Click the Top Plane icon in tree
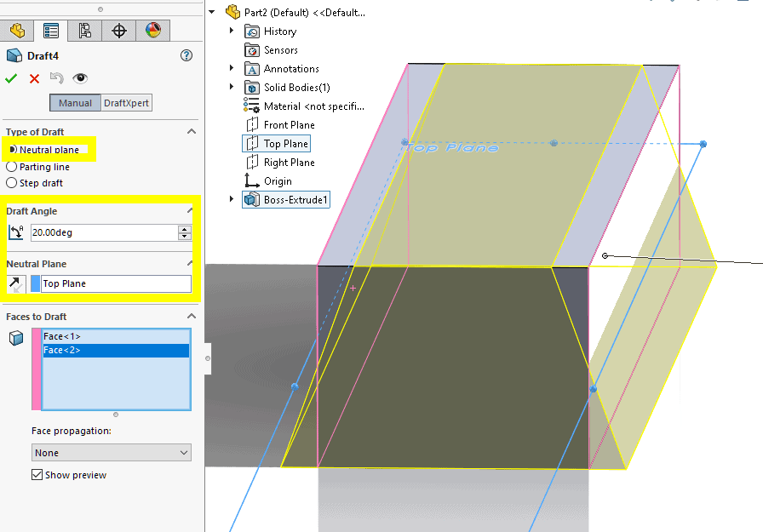 tap(252, 144)
